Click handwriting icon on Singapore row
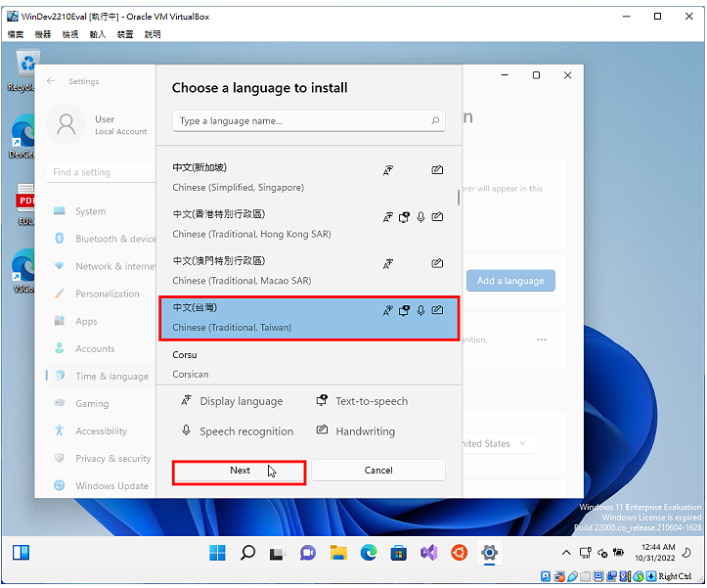The image size is (707, 588). [437, 170]
